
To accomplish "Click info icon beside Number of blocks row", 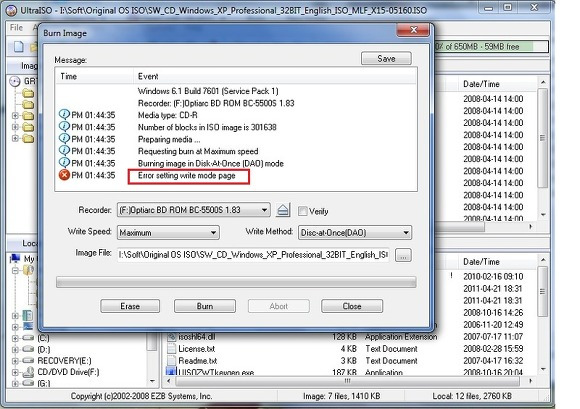I will click(x=64, y=127).
